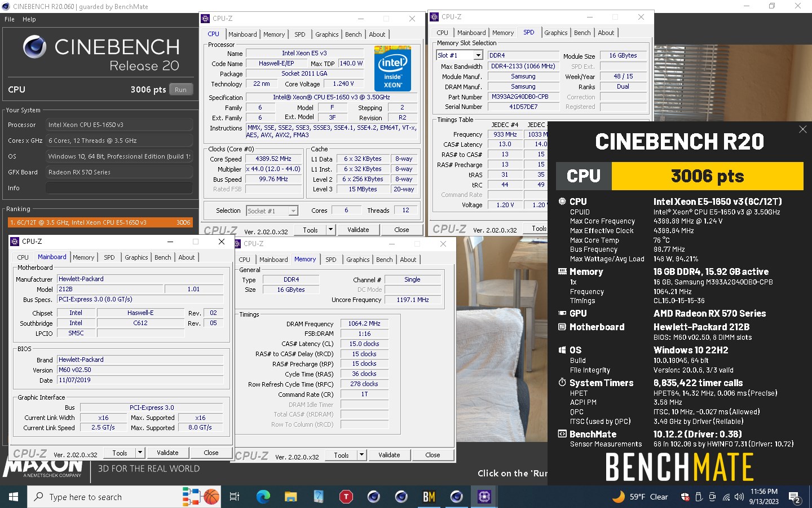Image resolution: width=812 pixels, height=508 pixels.
Task: Open the red T app in taskbar
Action: (346, 497)
